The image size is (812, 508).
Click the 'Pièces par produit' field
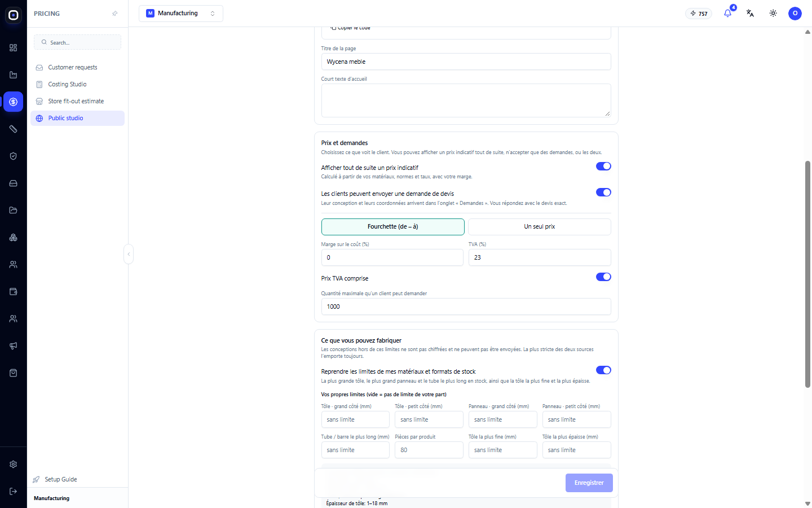(x=429, y=450)
